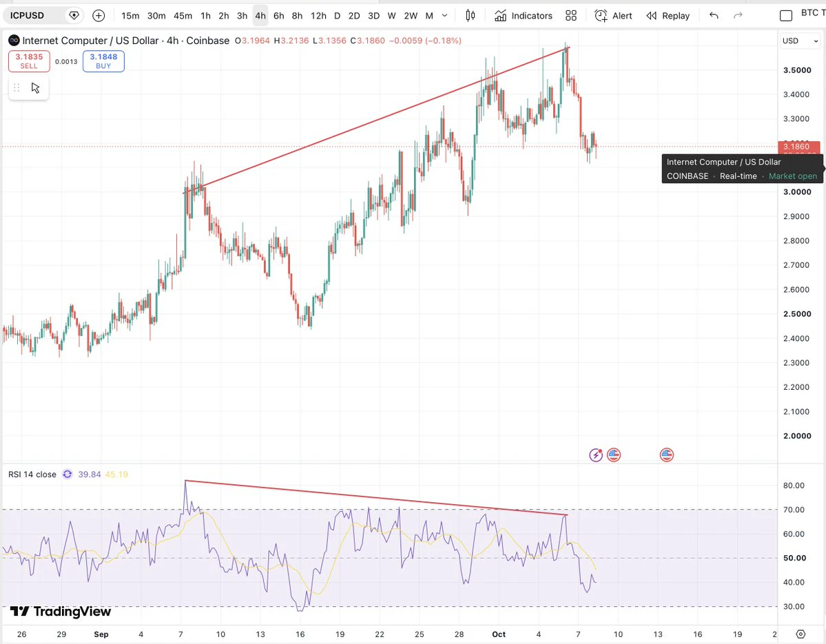Undo the last chart action
Screen dimensions: 826x644
(714, 16)
